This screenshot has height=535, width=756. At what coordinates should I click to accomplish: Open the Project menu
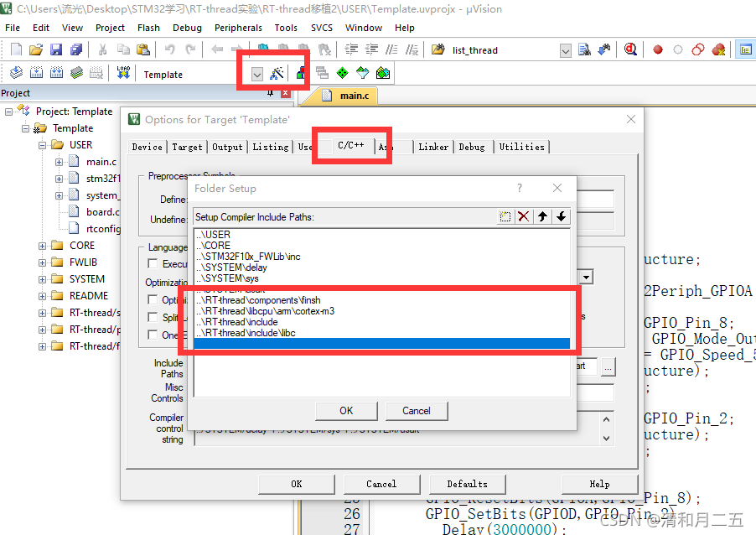(x=110, y=28)
